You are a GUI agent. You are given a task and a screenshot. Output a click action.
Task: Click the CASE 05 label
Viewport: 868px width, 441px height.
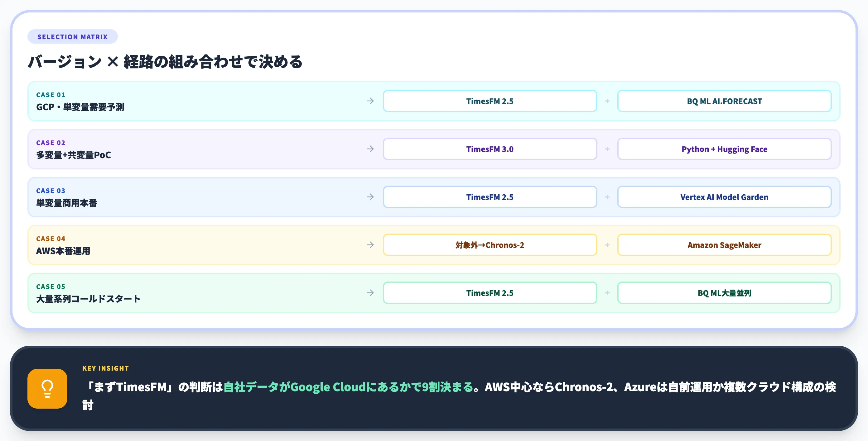tap(51, 287)
